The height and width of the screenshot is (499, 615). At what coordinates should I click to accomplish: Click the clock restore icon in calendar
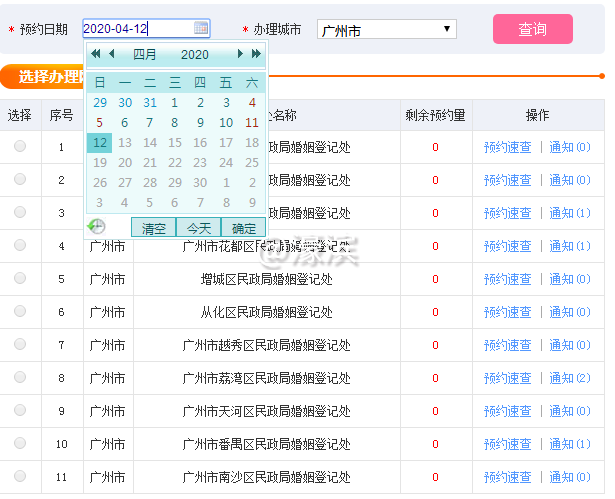pos(97,227)
